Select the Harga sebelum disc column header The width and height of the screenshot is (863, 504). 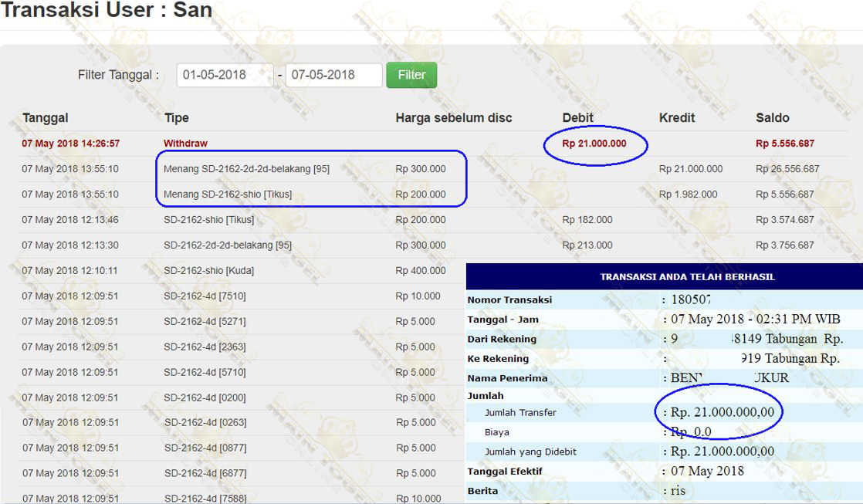[x=453, y=118]
